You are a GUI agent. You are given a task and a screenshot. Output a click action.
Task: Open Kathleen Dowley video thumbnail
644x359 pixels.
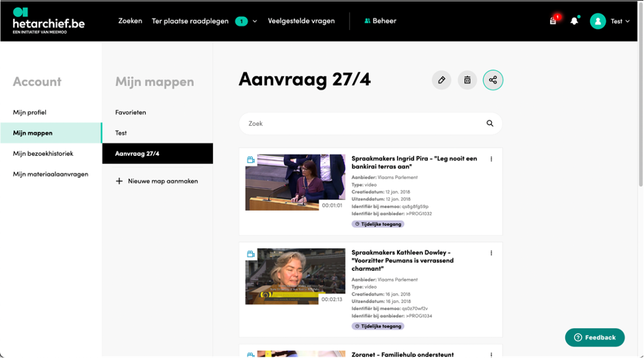[x=295, y=276]
